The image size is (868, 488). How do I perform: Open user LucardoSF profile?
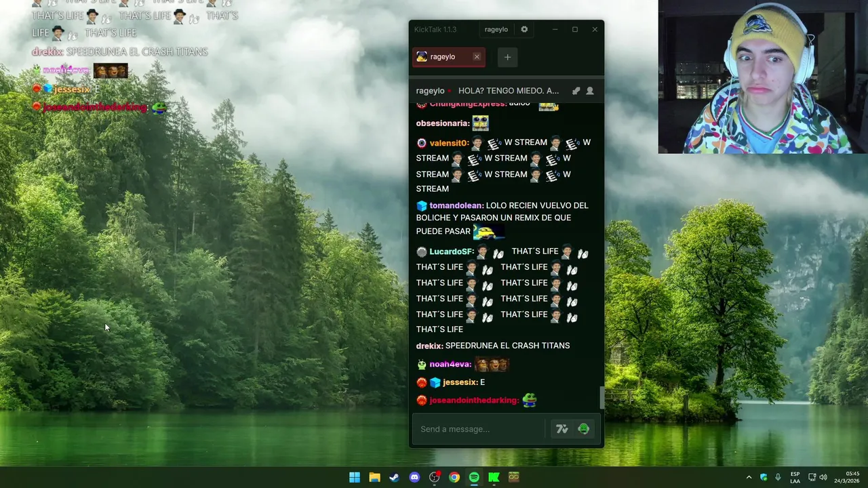(452, 251)
